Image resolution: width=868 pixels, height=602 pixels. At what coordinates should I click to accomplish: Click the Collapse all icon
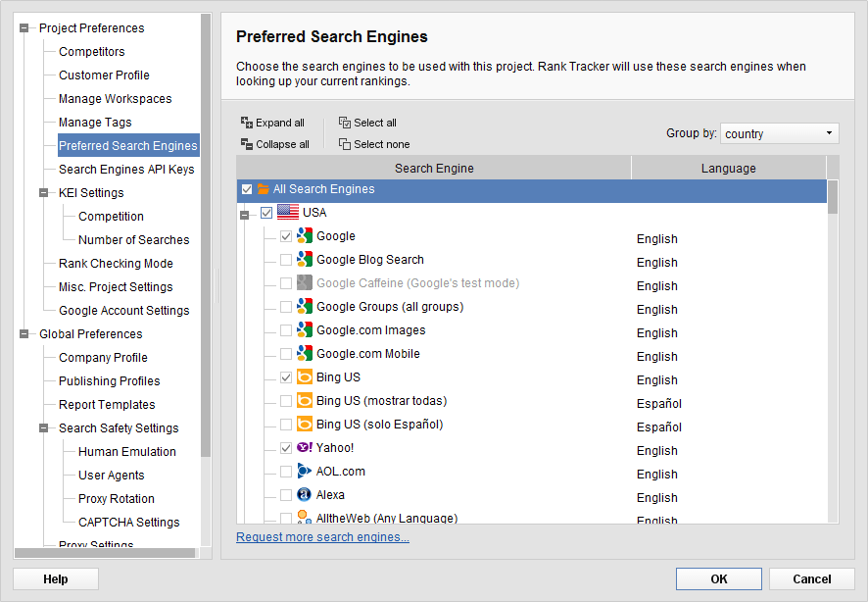pos(247,144)
